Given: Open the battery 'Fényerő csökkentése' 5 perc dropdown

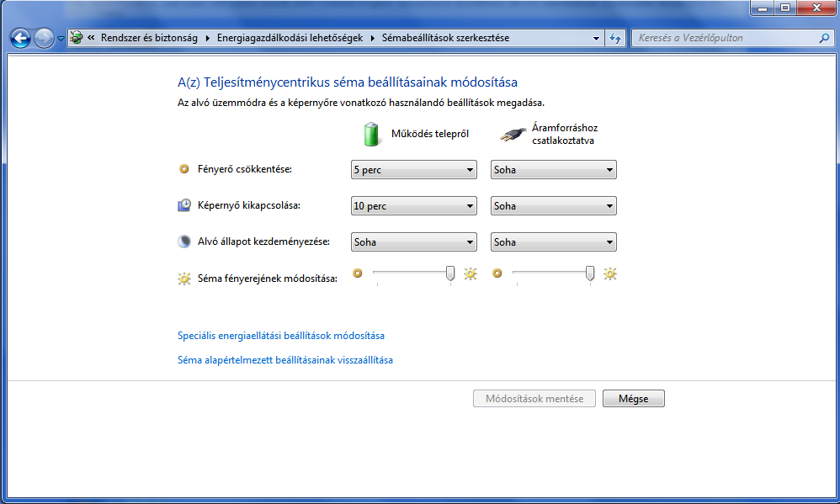Looking at the screenshot, I should 413,170.
